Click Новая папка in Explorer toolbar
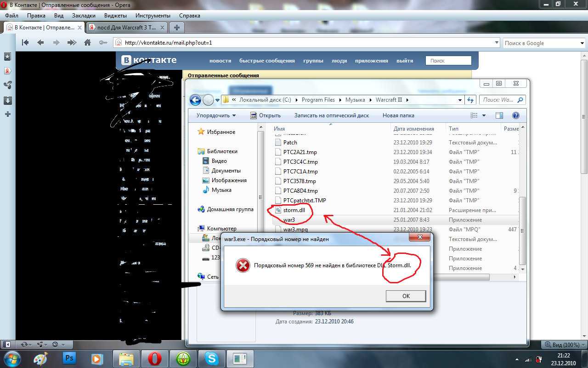Viewport: 588px width, 368px height. click(398, 115)
